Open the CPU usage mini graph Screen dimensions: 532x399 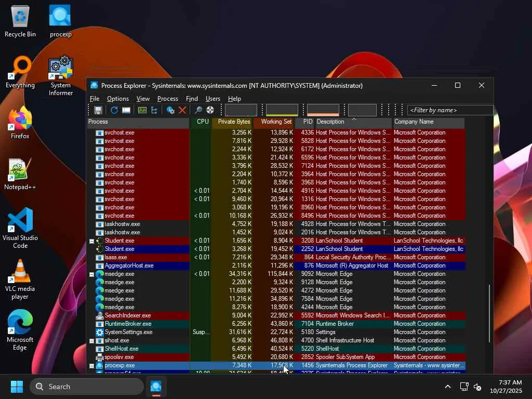[241, 110]
